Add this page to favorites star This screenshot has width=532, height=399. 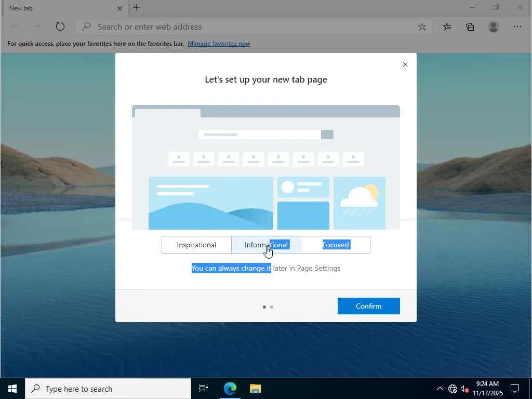pos(422,27)
